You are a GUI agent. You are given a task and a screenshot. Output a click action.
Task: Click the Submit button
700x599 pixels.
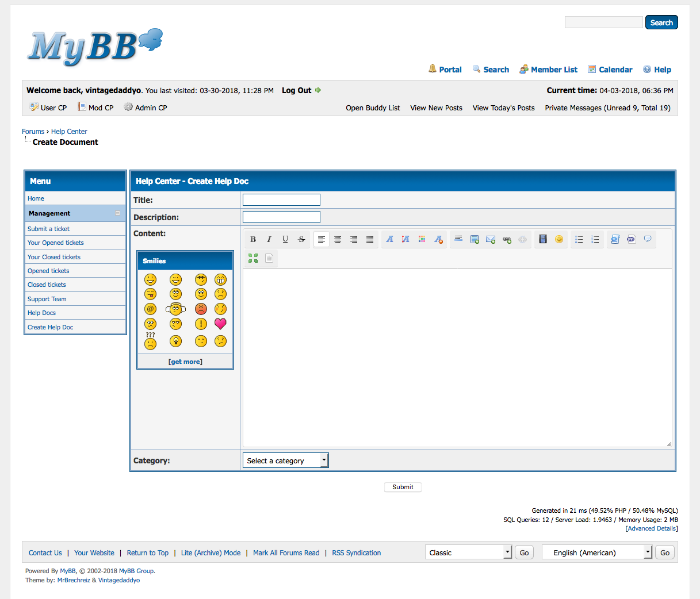coord(403,487)
